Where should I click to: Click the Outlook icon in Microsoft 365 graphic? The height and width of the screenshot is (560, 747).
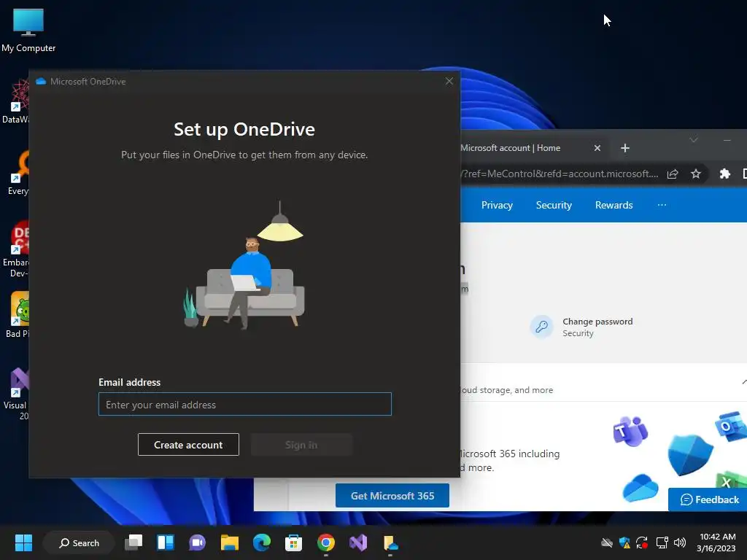coord(730,426)
